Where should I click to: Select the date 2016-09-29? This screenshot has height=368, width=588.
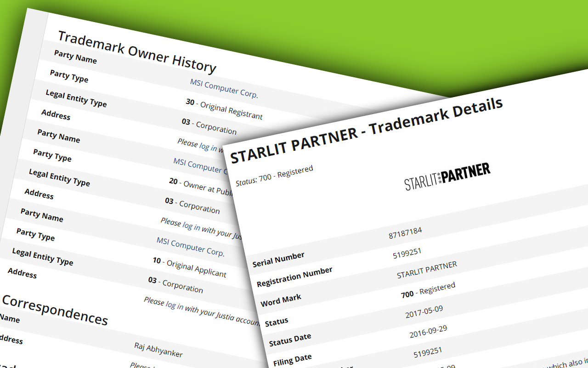pos(428,332)
